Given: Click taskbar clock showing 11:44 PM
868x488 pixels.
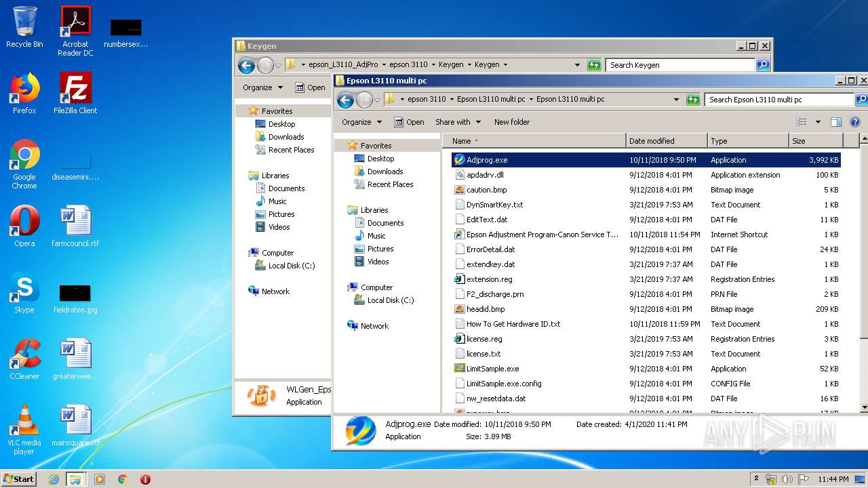Looking at the screenshot, I should (833, 479).
